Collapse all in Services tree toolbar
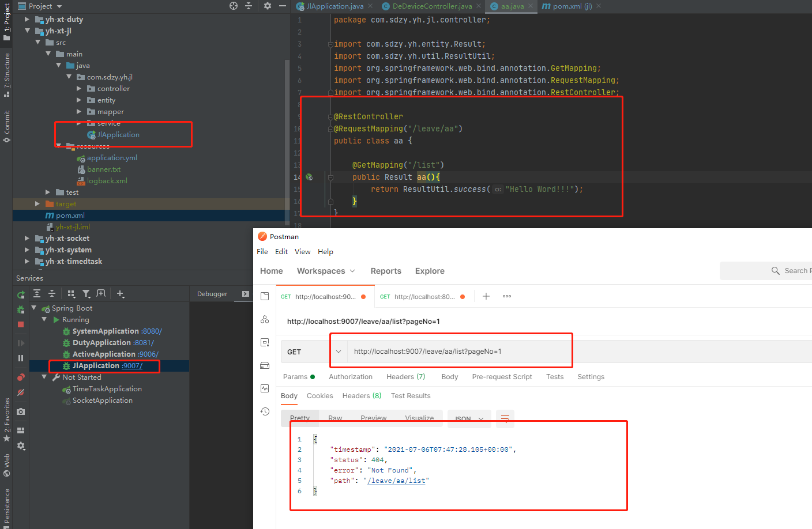 [x=52, y=293]
